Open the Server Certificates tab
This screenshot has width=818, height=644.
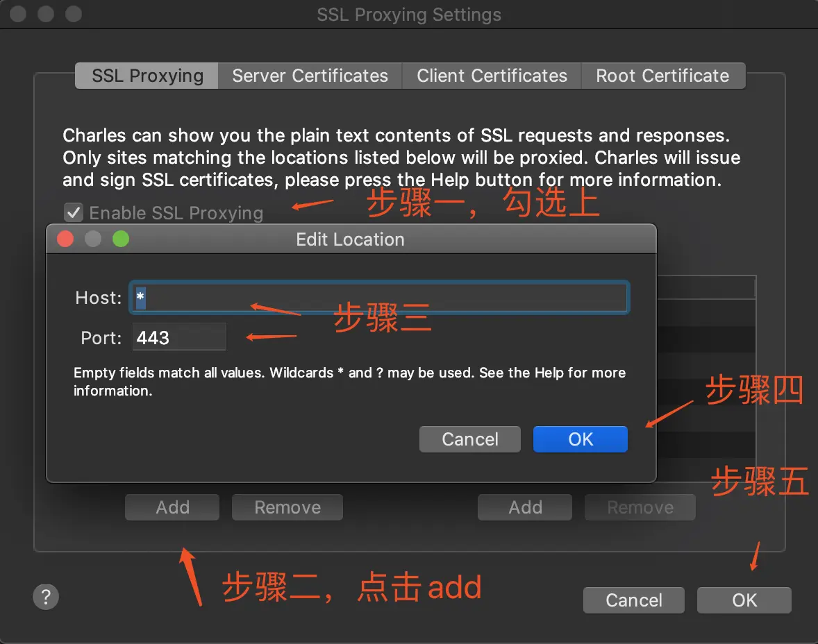310,76
